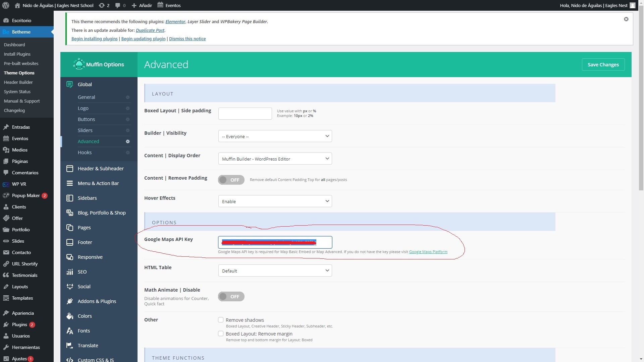Open the Content Display Order dropdown
This screenshot has height=362, width=644.
tap(275, 159)
